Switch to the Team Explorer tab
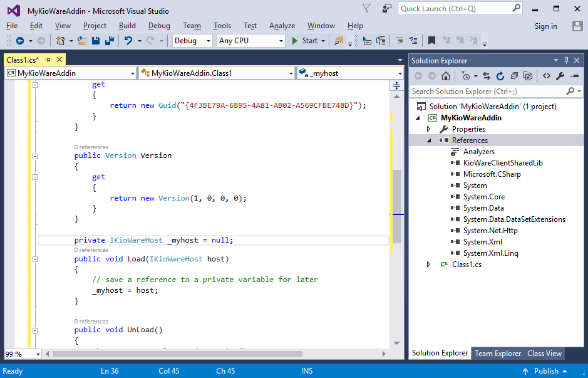The height and width of the screenshot is (378, 588). pyautogui.click(x=498, y=353)
